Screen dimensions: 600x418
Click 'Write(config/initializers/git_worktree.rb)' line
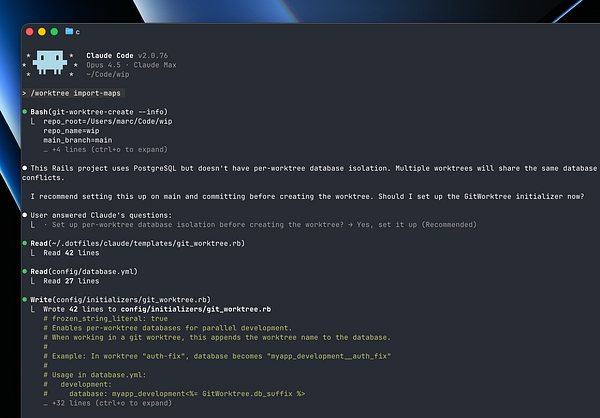(121, 299)
